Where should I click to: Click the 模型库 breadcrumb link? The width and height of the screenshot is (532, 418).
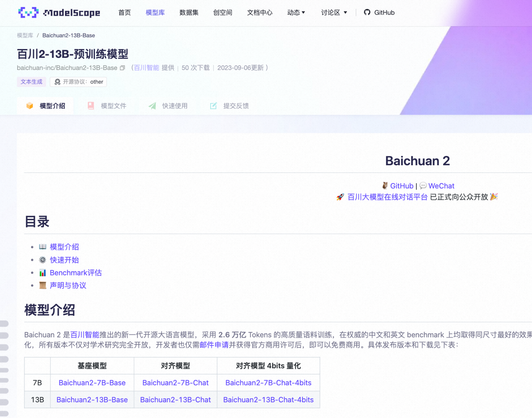tap(25, 35)
